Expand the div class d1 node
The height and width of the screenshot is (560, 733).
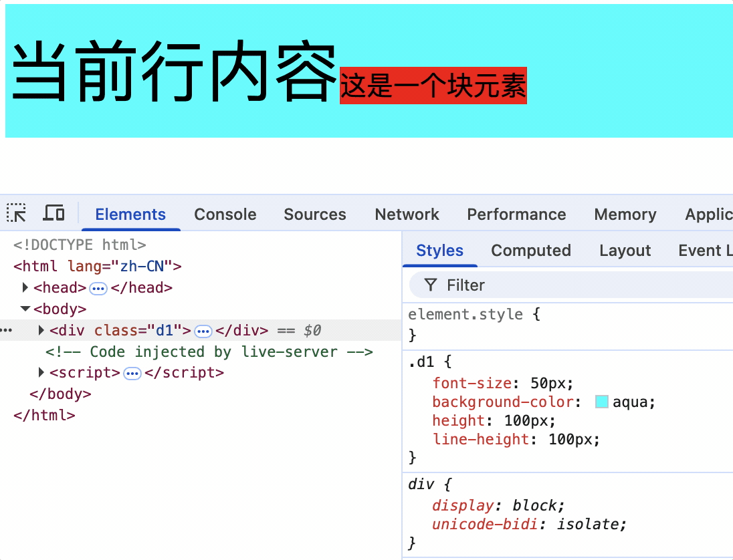(x=41, y=330)
